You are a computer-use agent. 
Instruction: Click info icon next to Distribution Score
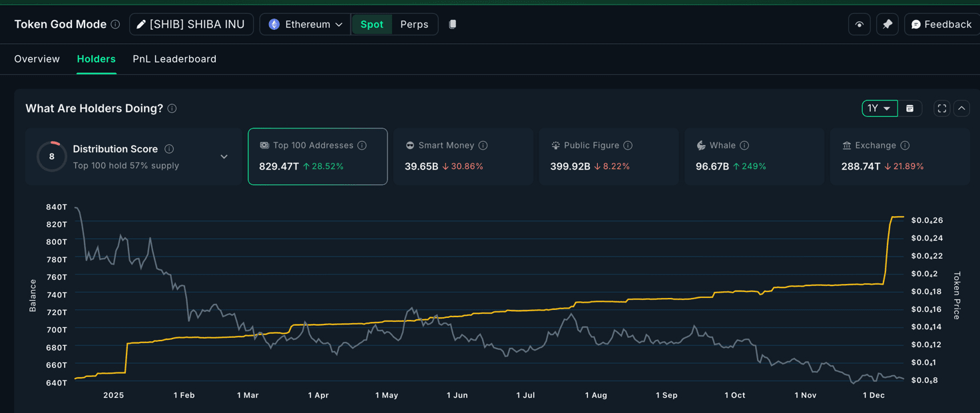pos(169,149)
